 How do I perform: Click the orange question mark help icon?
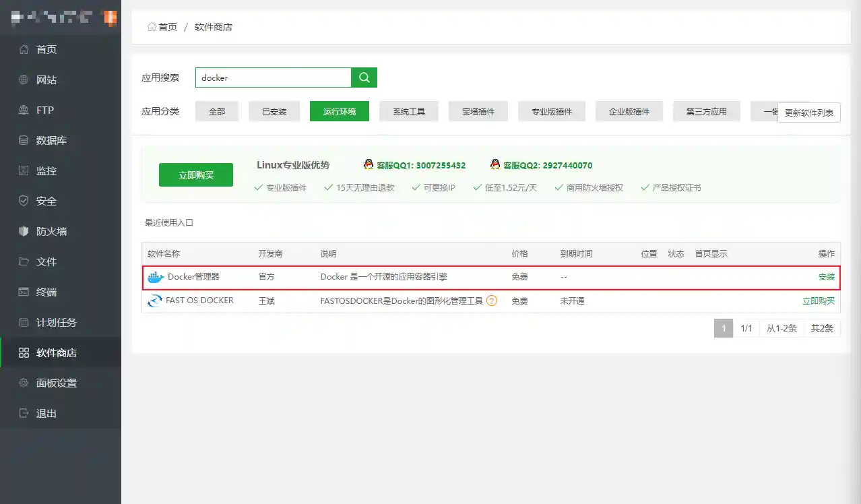tap(492, 301)
